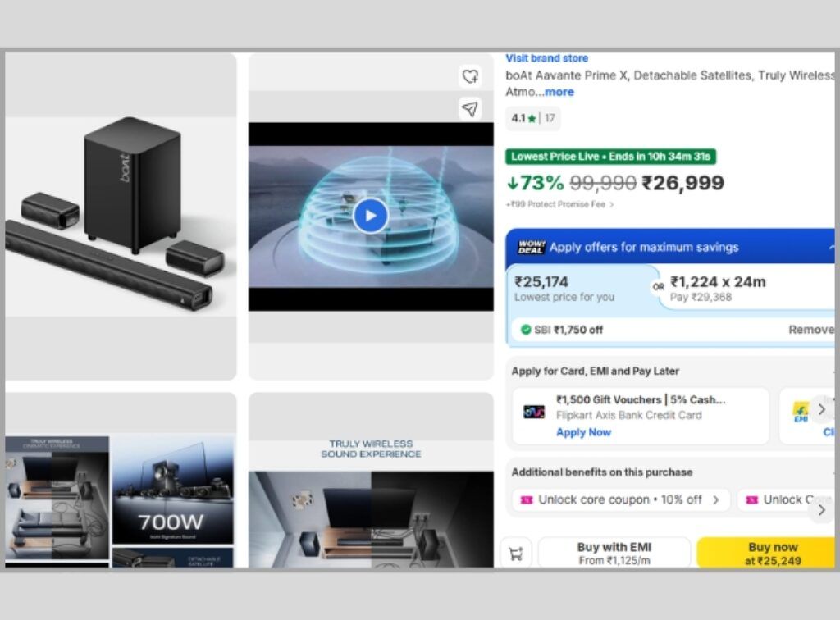Screen dimensions: 840x620
Task: Play the product video
Action: tap(370, 215)
